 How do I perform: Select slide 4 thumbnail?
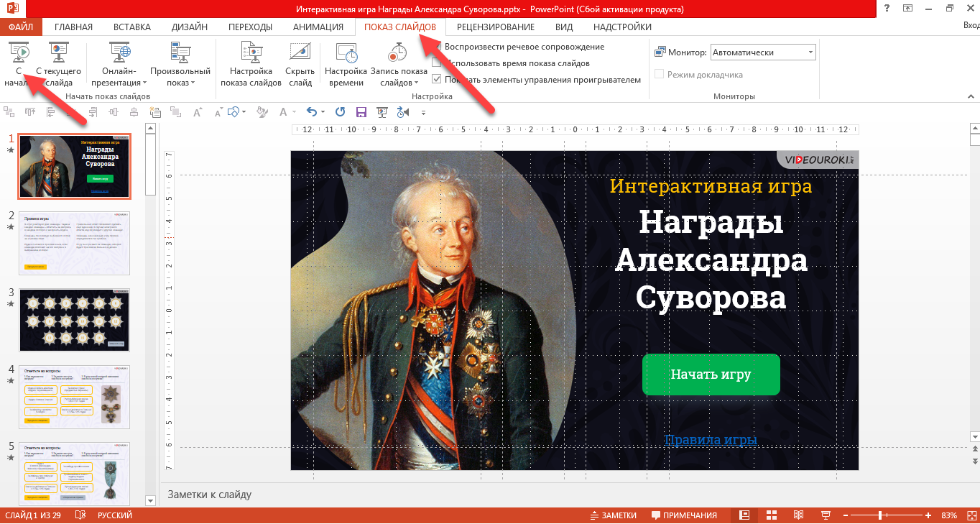pyautogui.click(x=75, y=397)
